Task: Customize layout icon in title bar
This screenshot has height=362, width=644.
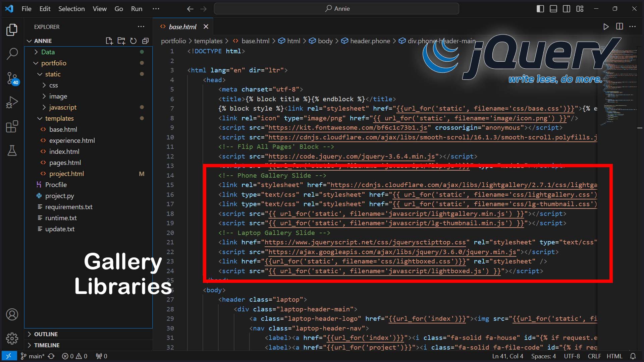Action: pos(580,9)
